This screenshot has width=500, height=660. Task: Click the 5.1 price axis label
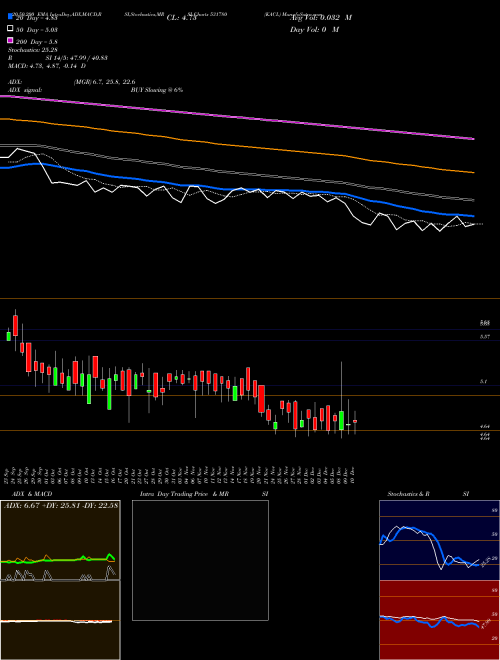[x=483, y=381]
